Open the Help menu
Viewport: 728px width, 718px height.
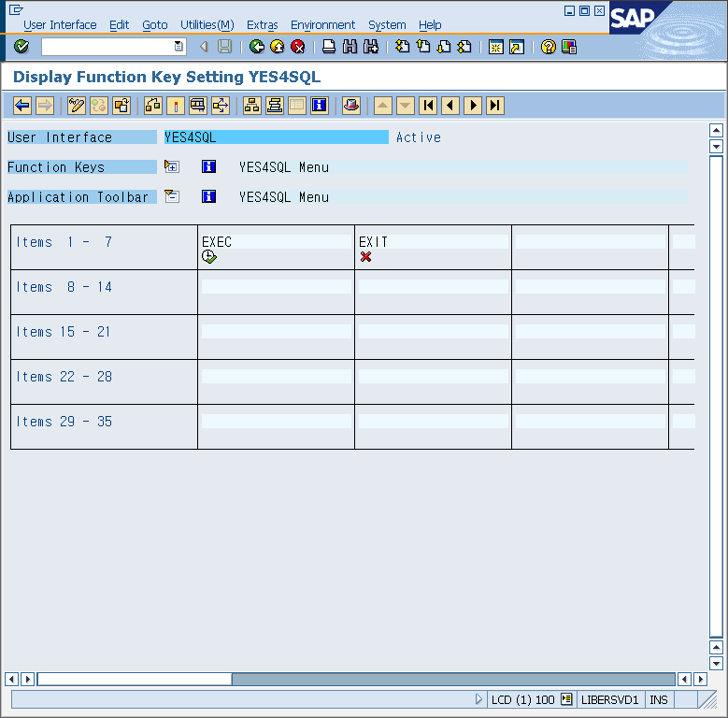pos(430,25)
